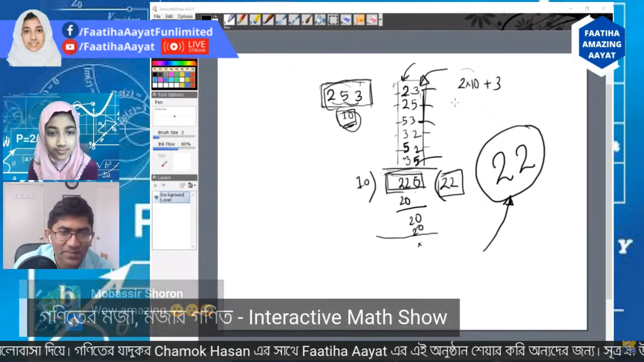The width and height of the screenshot is (644, 362).
Task: Click the new layer icon
Action: pyautogui.click(x=182, y=185)
